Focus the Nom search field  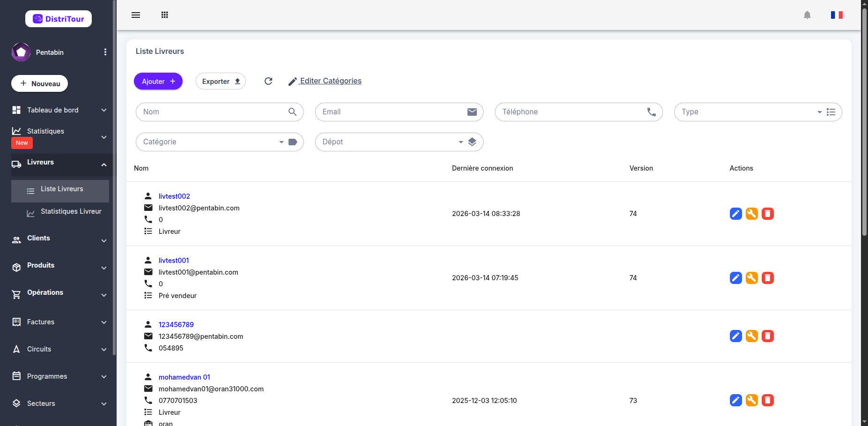(x=220, y=112)
